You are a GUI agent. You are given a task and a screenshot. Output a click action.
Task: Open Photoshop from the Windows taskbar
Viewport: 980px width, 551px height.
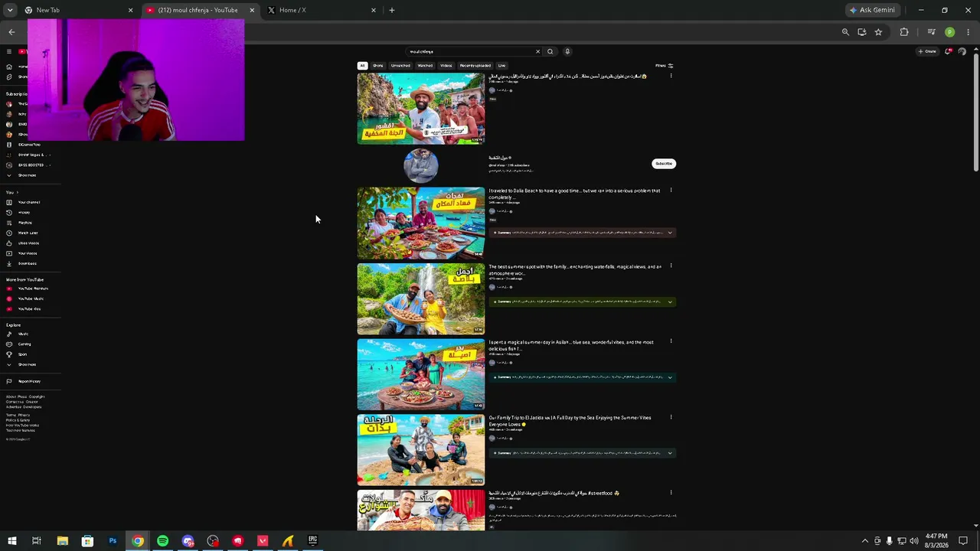coord(113,541)
